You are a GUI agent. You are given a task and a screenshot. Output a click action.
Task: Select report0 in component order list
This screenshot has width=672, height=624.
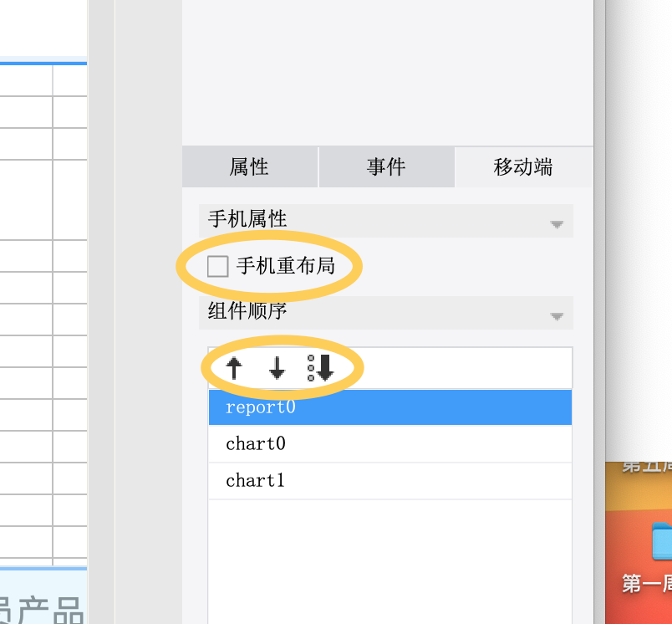[390, 407]
